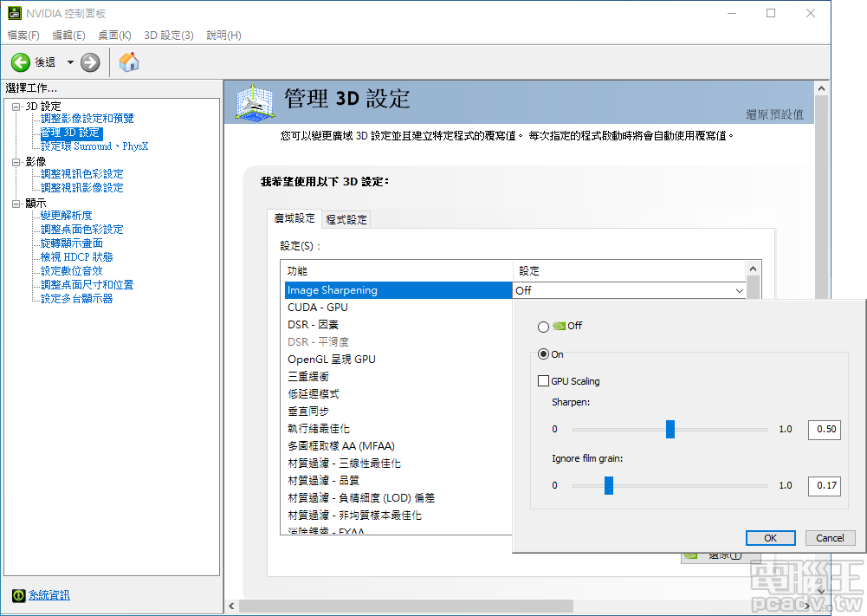867x616 pixels.
Task: Enable the GPU Scaling checkbox
Action: [544, 380]
